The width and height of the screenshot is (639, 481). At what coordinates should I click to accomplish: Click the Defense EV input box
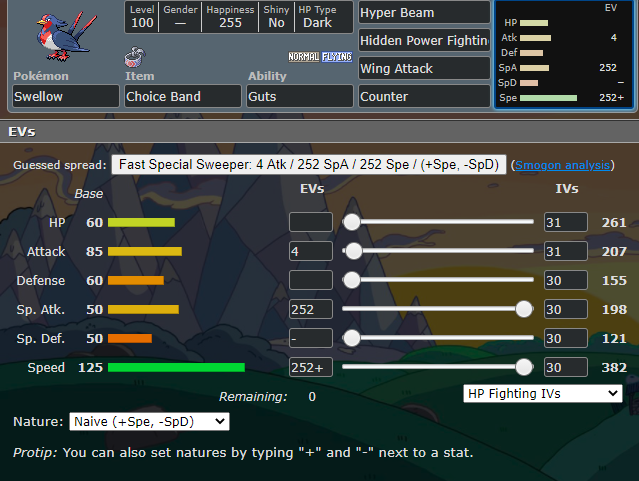(x=311, y=280)
